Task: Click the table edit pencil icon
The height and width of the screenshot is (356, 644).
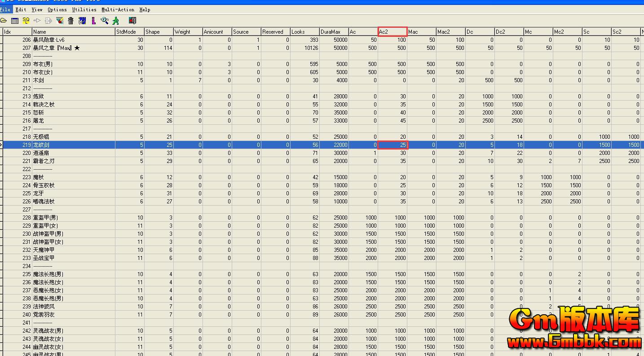Action: [x=60, y=21]
